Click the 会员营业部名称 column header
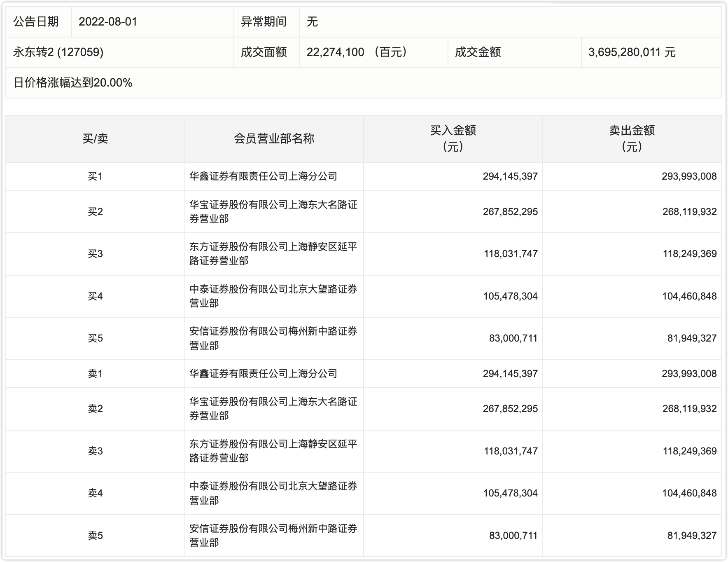 coord(275,138)
